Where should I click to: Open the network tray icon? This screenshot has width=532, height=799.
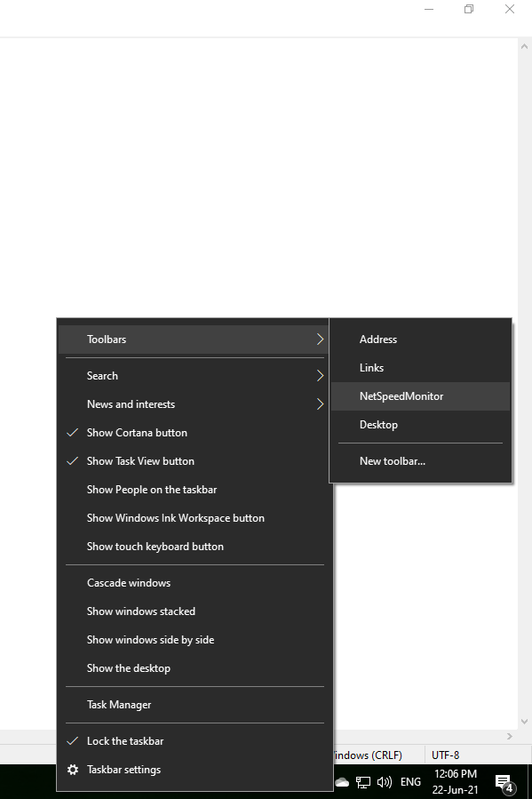pos(363,782)
